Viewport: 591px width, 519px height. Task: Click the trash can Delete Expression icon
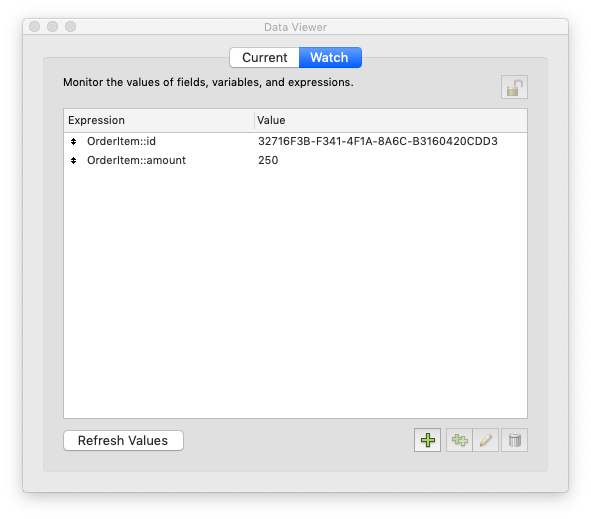point(514,440)
